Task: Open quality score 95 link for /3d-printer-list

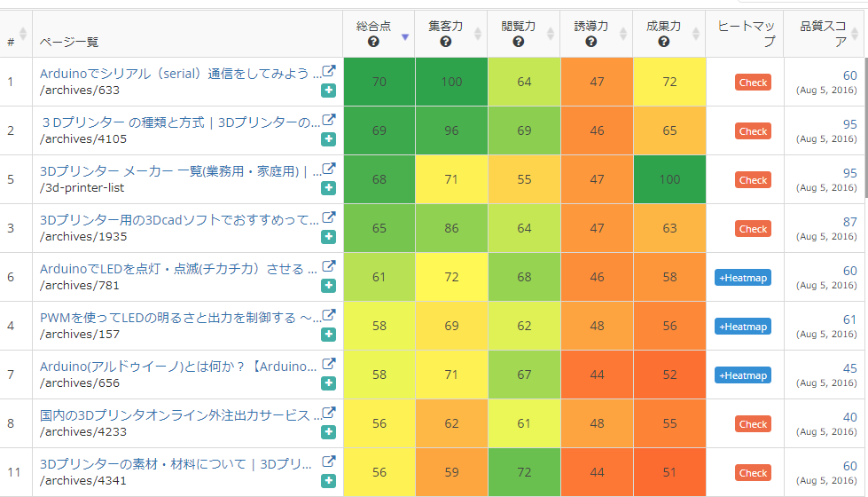Action: point(849,173)
